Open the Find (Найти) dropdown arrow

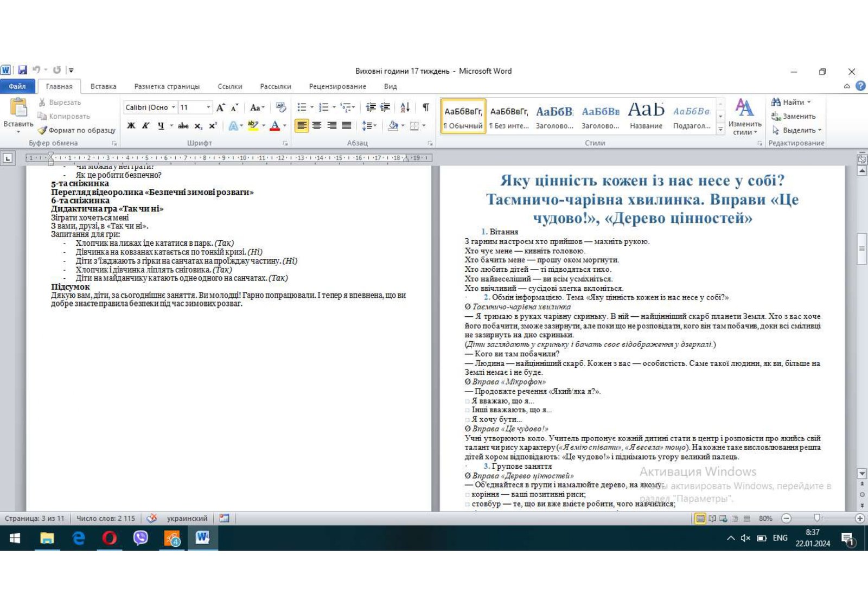[x=809, y=102]
